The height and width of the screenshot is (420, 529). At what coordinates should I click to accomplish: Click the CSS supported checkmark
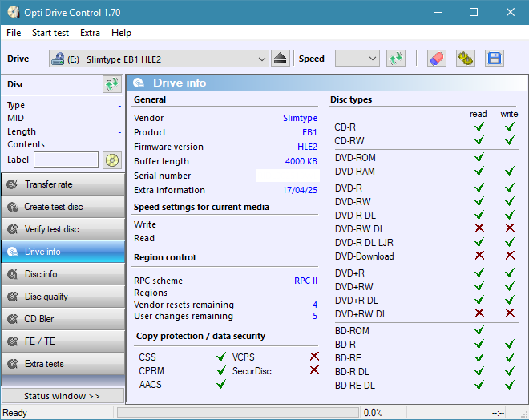[221, 357]
